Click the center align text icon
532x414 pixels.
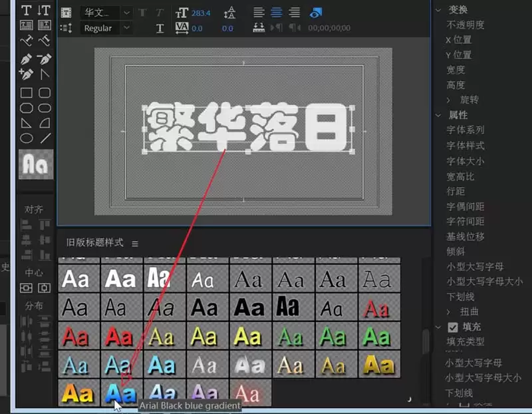coord(277,13)
